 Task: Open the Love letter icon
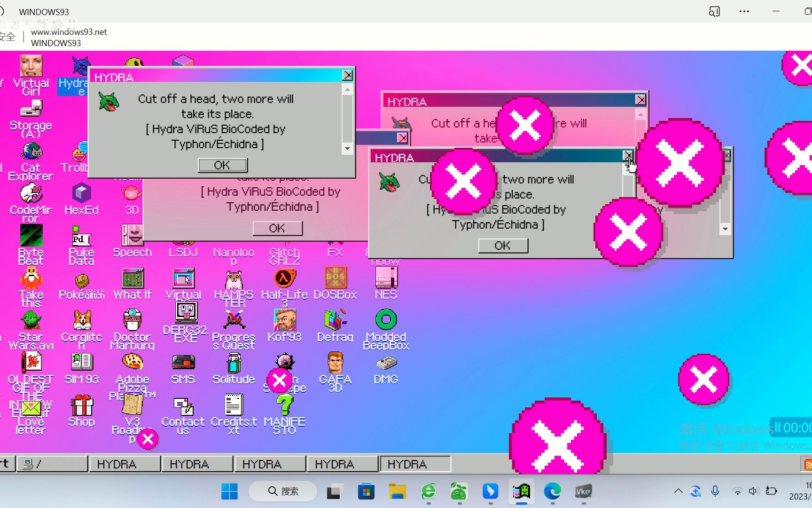[x=31, y=417]
